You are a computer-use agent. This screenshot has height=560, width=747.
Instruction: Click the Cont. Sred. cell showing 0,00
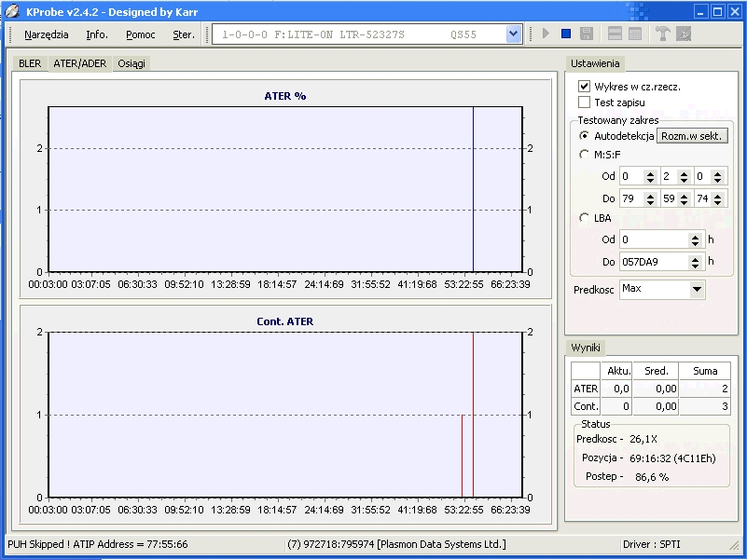click(656, 406)
